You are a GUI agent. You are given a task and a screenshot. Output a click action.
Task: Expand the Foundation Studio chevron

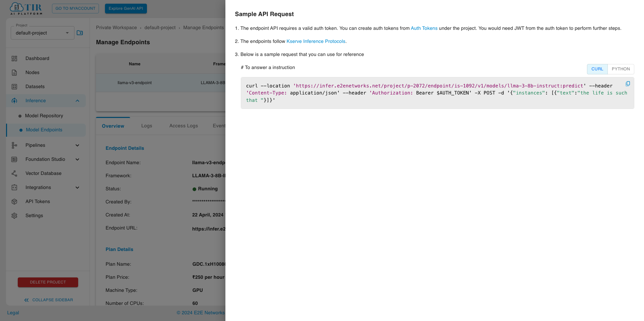(77, 159)
